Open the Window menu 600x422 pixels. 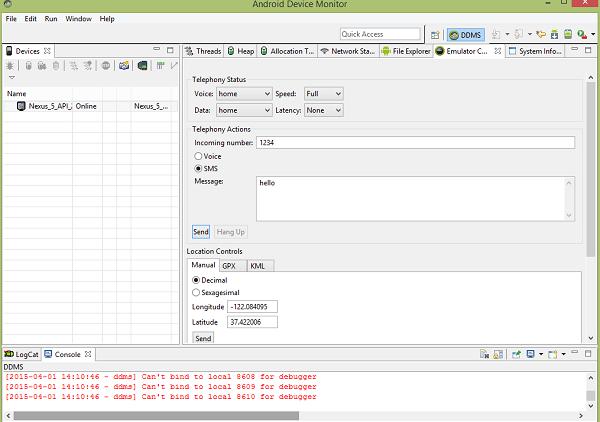pyautogui.click(x=78, y=19)
